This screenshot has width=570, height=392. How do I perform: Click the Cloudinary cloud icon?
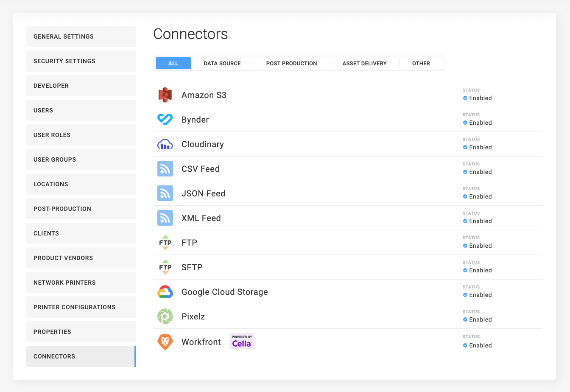point(165,144)
